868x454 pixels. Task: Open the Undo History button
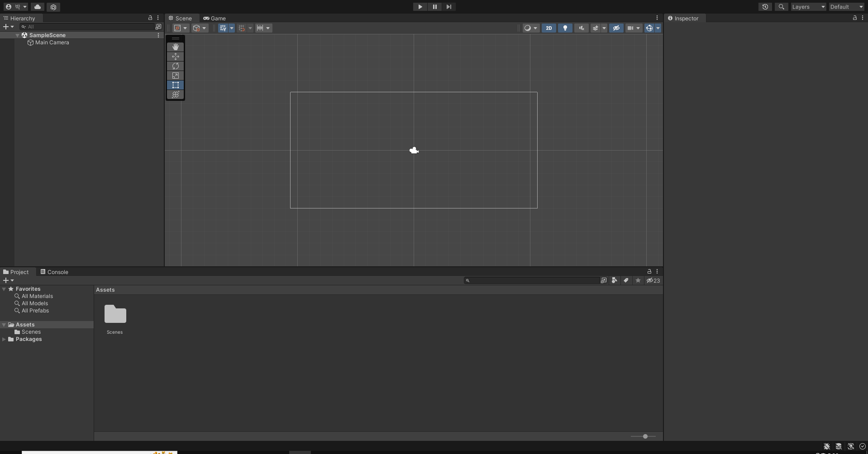(x=765, y=7)
